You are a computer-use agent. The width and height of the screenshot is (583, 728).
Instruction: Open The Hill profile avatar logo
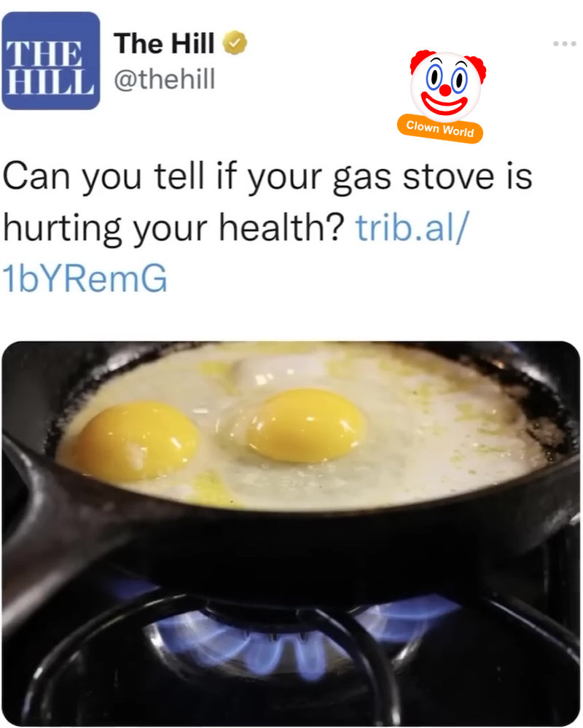point(50,60)
